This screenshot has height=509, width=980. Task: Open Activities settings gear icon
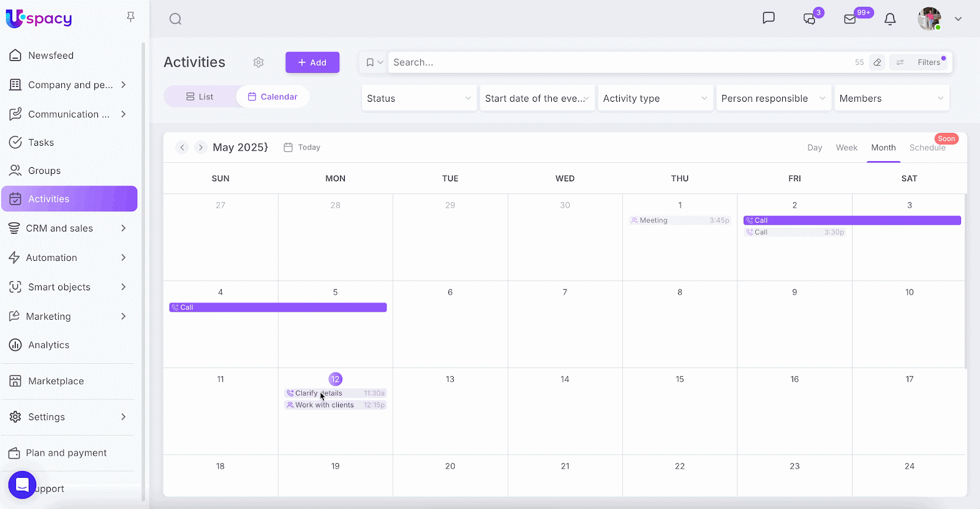(x=258, y=62)
